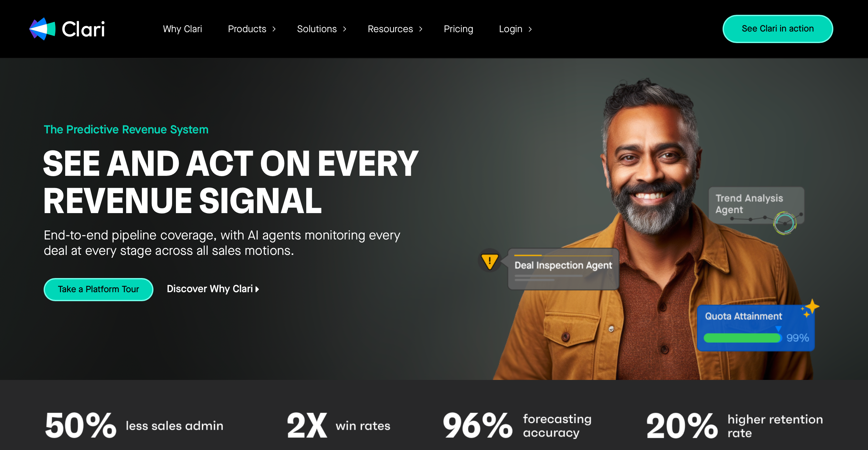This screenshot has height=450, width=868.
Task: Click the circular trend indicator icon
Action: (785, 223)
